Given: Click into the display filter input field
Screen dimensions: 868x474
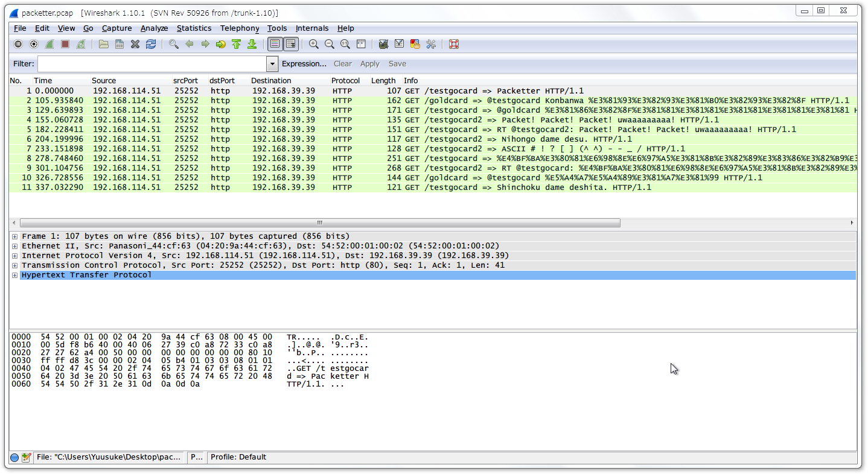Looking at the screenshot, I should click(152, 64).
